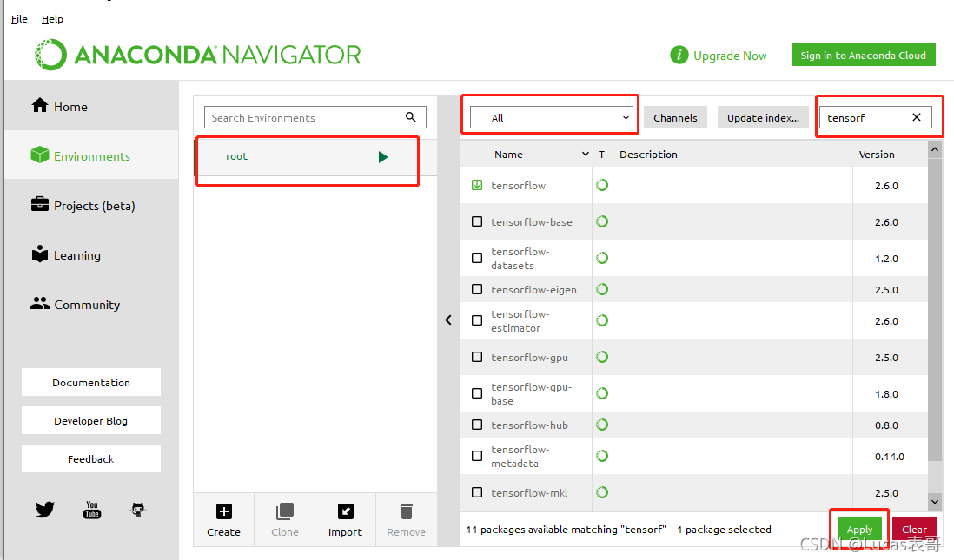The width and height of the screenshot is (954, 560).
Task: Click the package list scroll up arrow
Action: [935, 149]
